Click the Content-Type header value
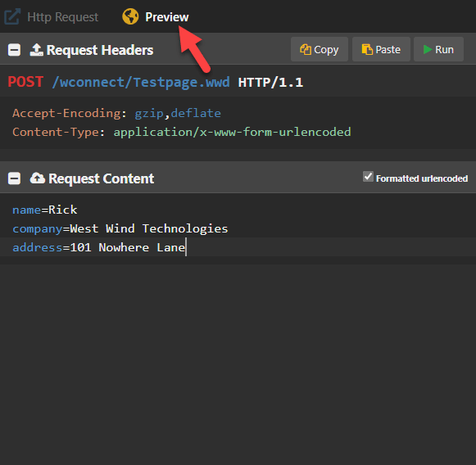The image size is (476, 465). tap(232, 132)
